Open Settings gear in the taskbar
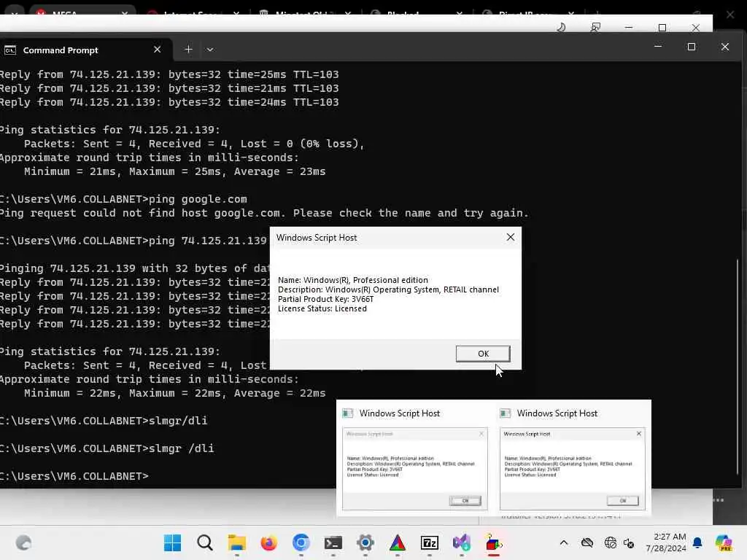 365,542
